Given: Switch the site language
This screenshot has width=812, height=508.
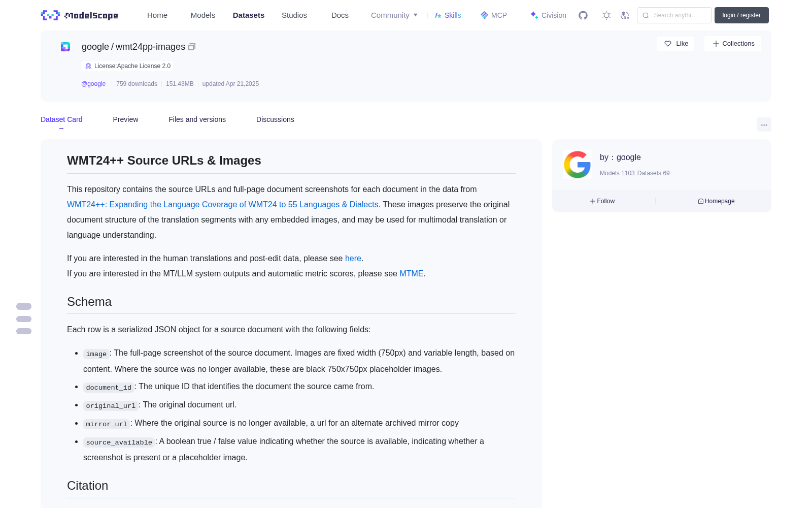Looking at the screenshot, I should (625, 15).
